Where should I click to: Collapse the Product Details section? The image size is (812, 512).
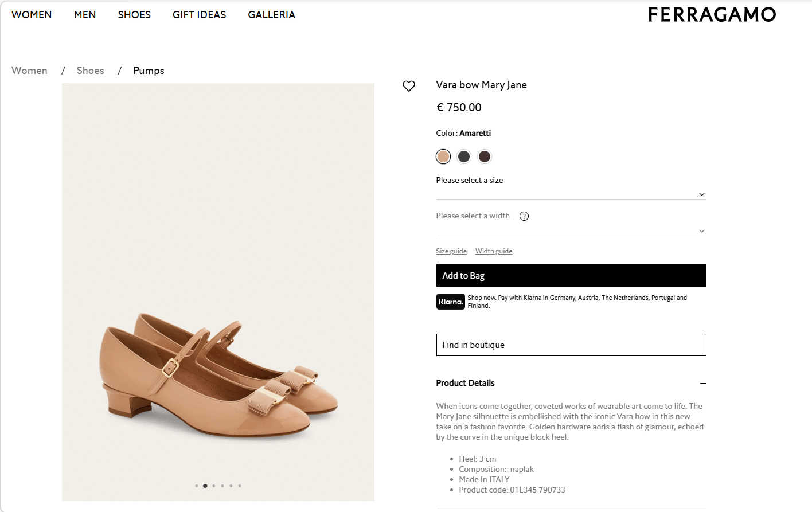pyautogui.click(x=703, y=383)
